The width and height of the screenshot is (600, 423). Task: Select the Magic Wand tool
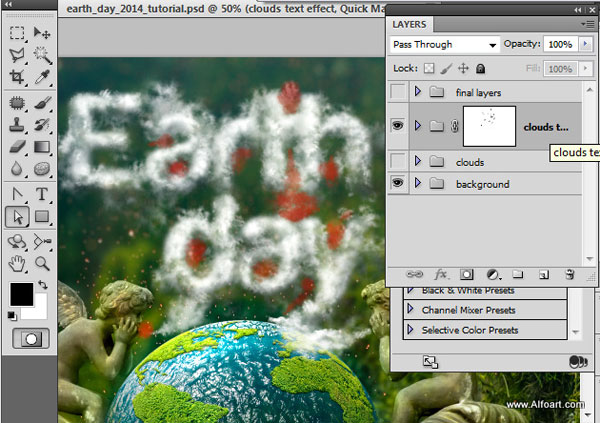[x=42, y=55]
